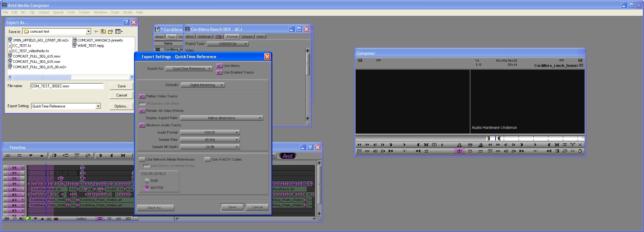Open the Toolset menu
Viewport: 644px width, 232px height.
84,12
